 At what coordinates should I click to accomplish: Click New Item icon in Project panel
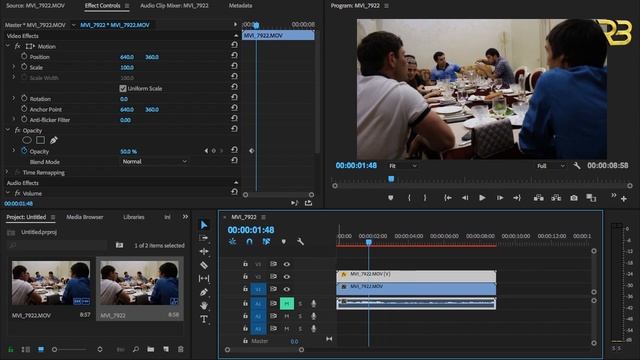pyautogui.click(x=166, y=349)
